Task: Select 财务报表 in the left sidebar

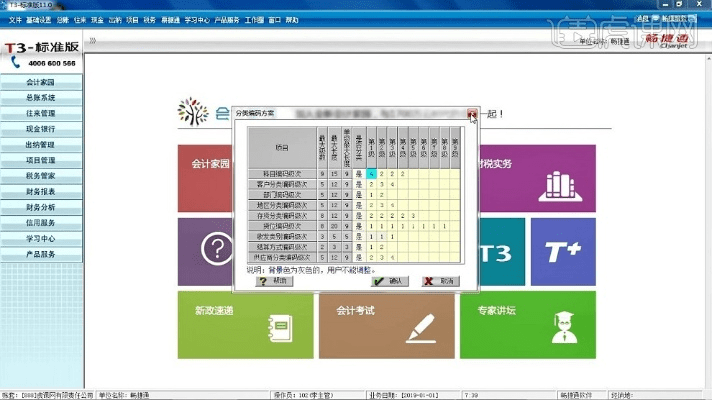Action: point(41,192)
